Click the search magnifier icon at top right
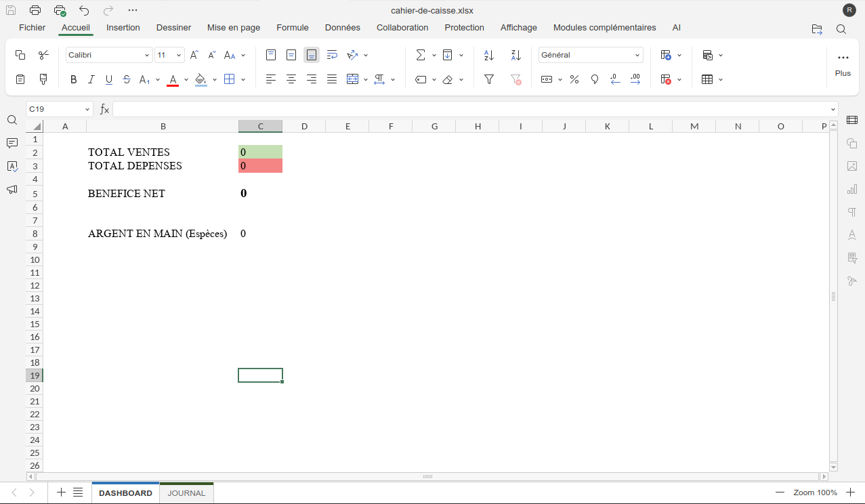Image resolution: width=865 pixels, height=504 pixels. click(x=841, y=29)
